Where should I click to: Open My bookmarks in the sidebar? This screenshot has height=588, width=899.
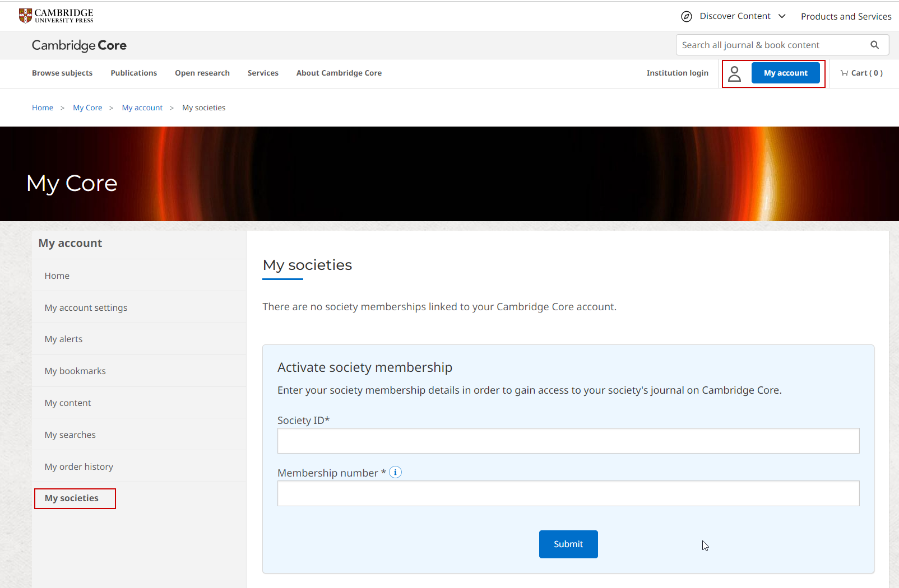click(x=139, y=371)
